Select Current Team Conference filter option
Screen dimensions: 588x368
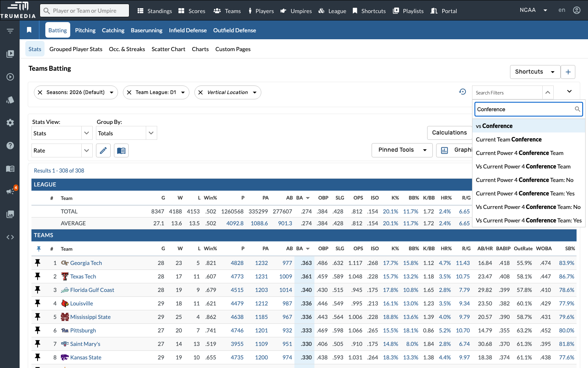pyautogui.click(x=529, y=139)
